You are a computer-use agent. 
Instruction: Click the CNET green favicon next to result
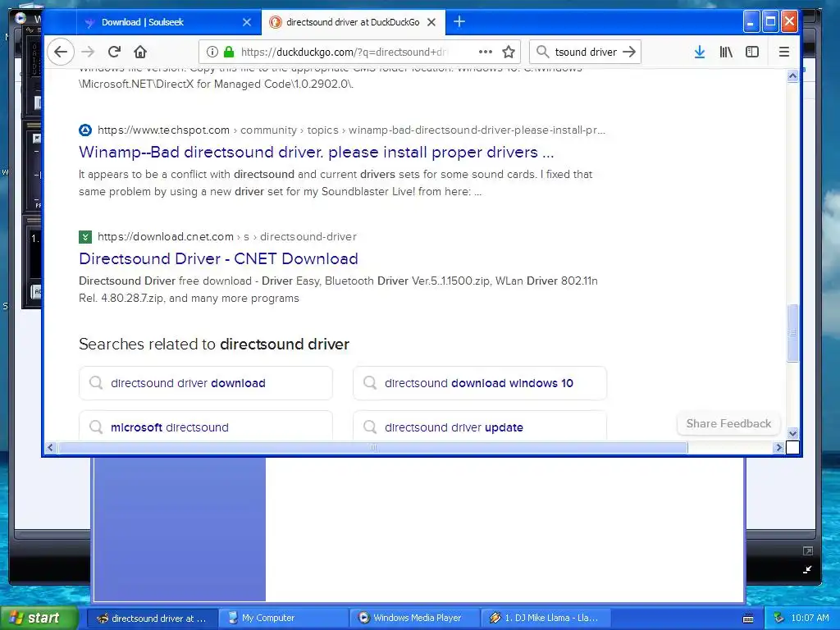pyautogui.click(x=85, y=237)
